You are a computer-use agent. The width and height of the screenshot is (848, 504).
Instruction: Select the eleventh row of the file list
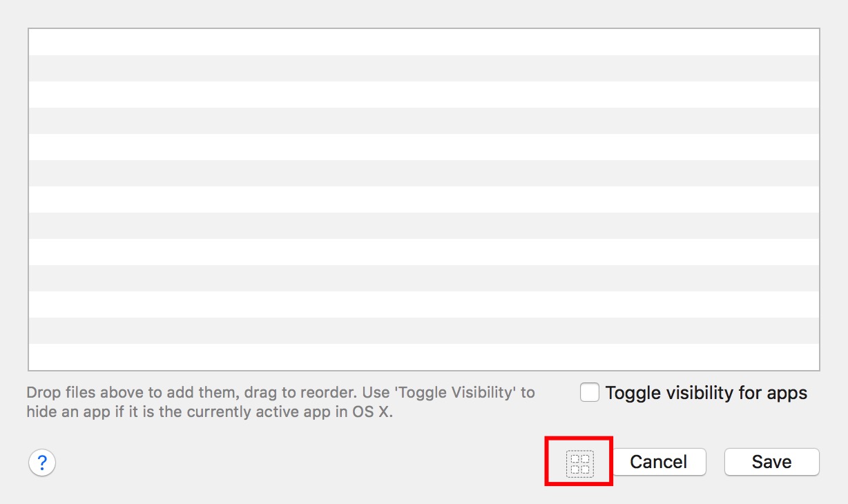[x=424, y=304]
